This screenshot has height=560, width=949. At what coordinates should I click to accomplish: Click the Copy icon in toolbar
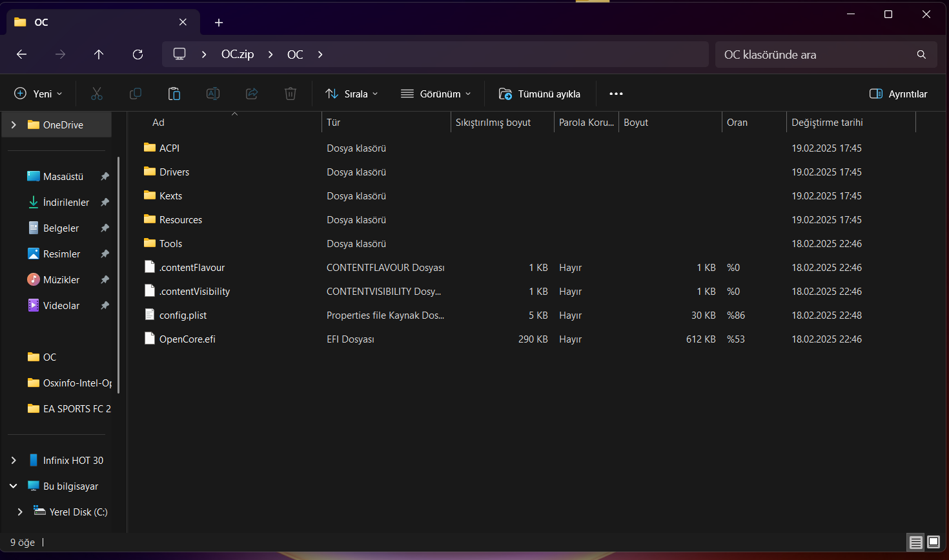click(x=136, y=94)
